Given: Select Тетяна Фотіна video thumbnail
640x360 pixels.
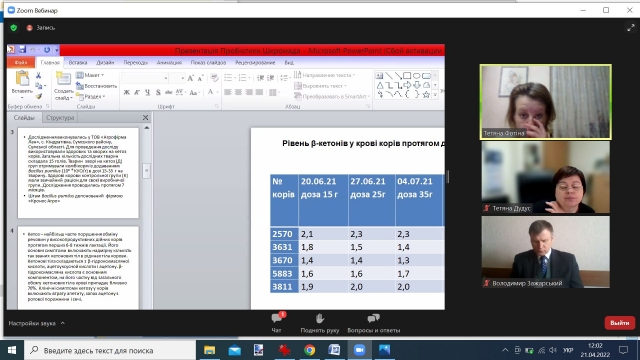Looking at the screenshot, I should 546,102.
